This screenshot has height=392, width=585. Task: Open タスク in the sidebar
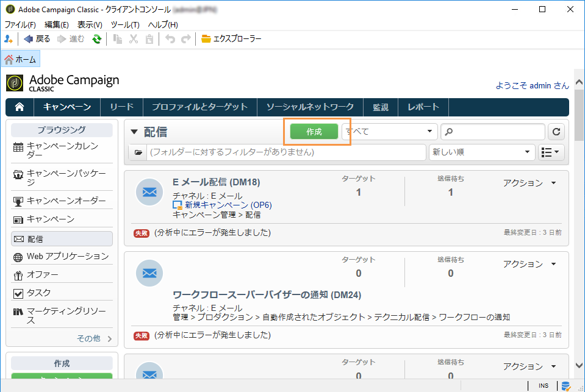coord(62,293)
